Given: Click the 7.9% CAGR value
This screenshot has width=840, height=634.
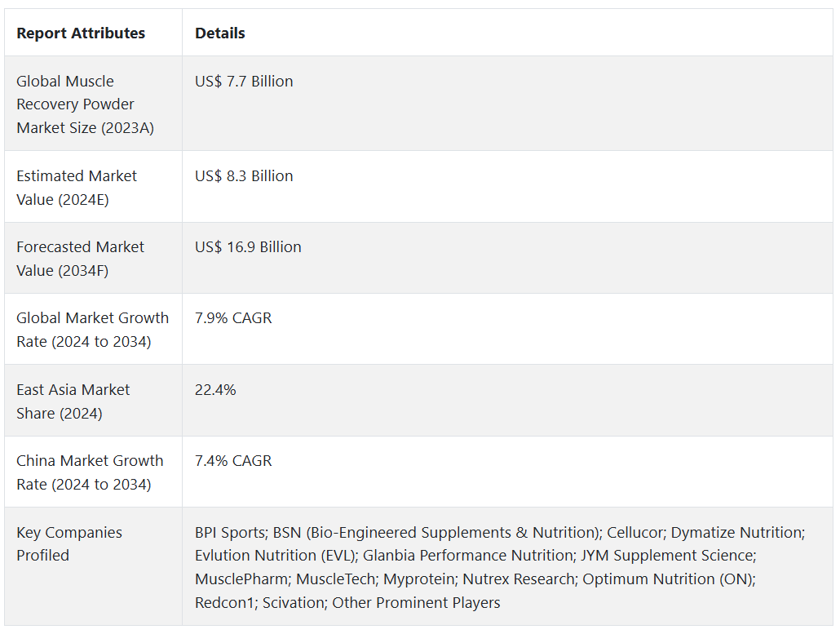Looking at the screenshot, I should click(x=233, y=318).
